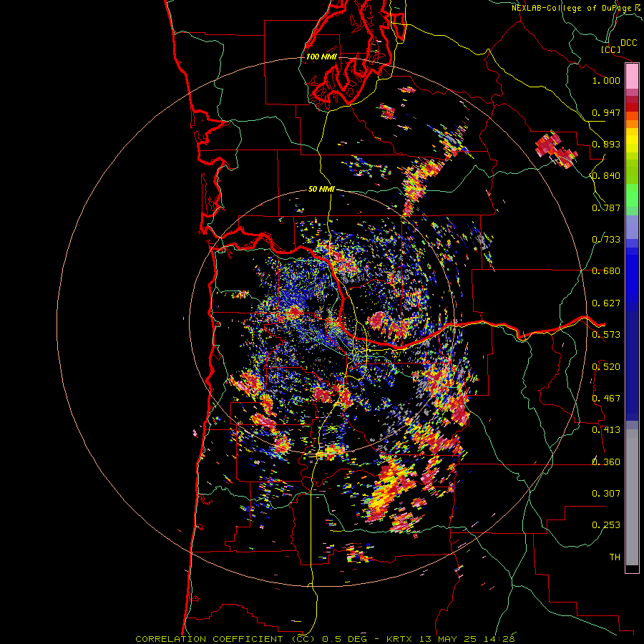Select the 0.307 scale value
This screenshot has width=644, height=644.
(606, 494)
